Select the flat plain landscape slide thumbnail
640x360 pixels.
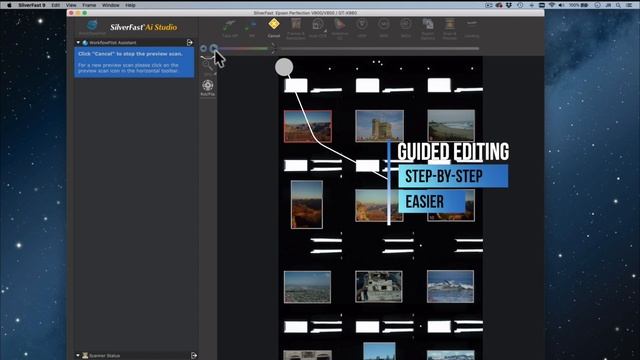coord(307,287)
